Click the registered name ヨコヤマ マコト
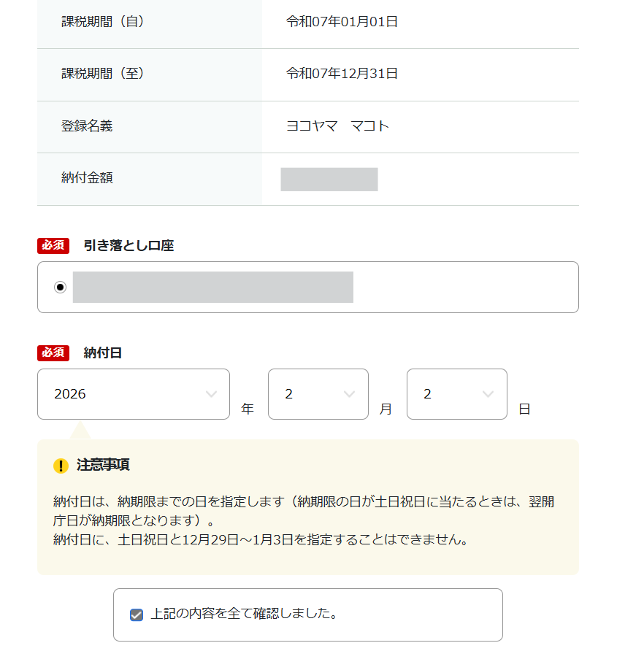This screenshot has height=651, width=644. (x=337, y=126)
